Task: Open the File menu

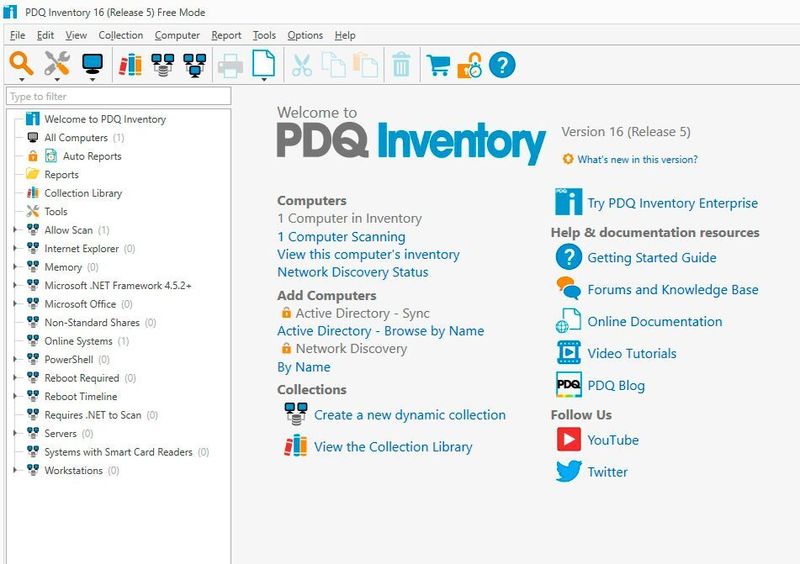Action: (17, 35)
